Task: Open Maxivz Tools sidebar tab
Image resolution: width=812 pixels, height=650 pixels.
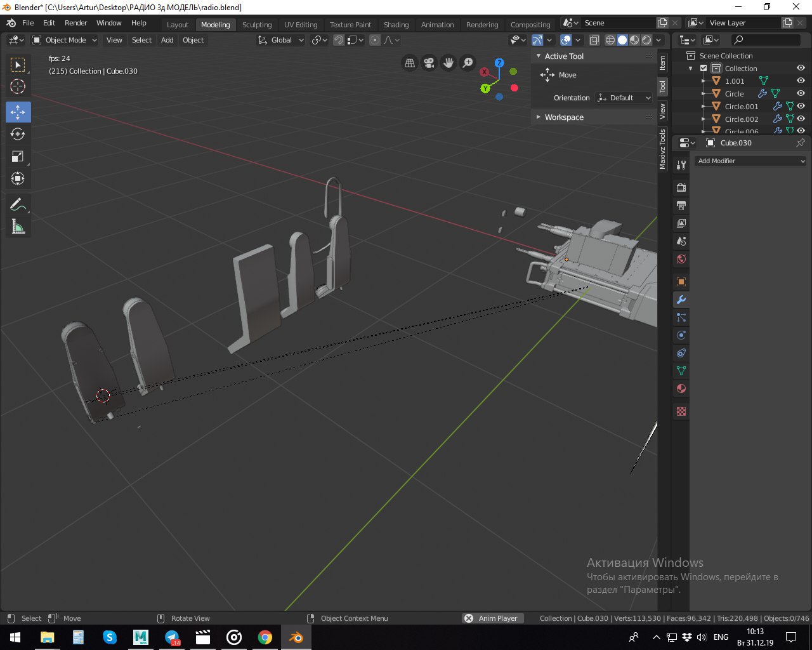Action: pyautogui.click(x=662, y=149)
